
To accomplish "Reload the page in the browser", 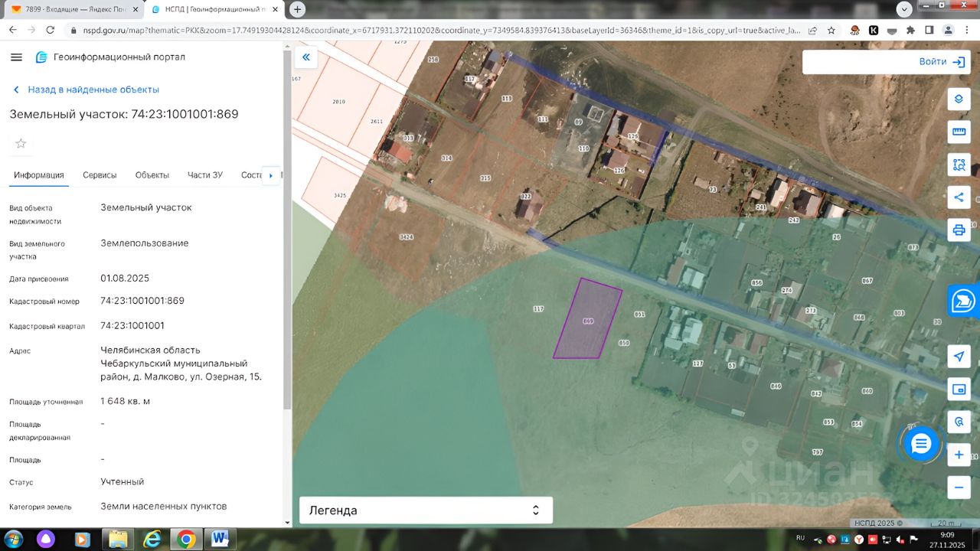I will [x=51, y=30].
